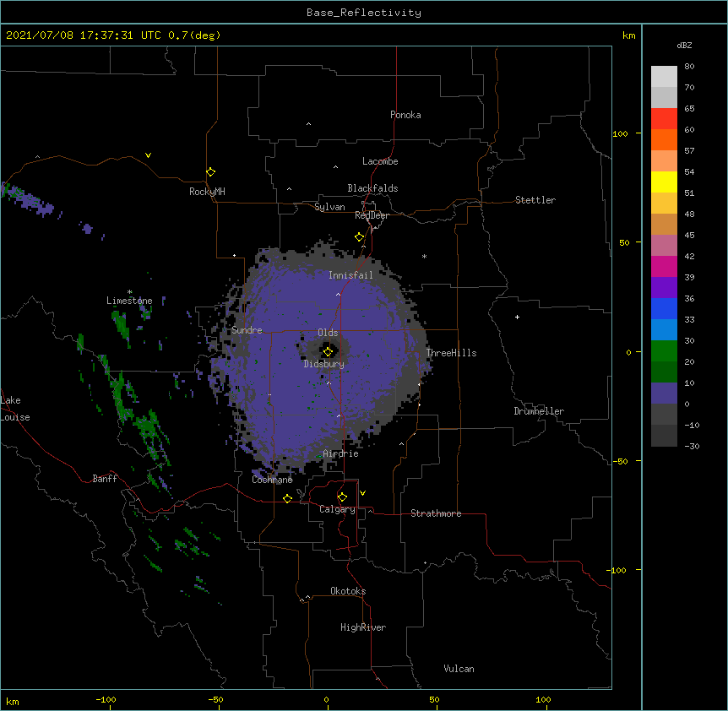Pick the bright yellow 51-54 dBZ swatch
Viewport: 728px width, 711px height.
[x=664, y=182]
